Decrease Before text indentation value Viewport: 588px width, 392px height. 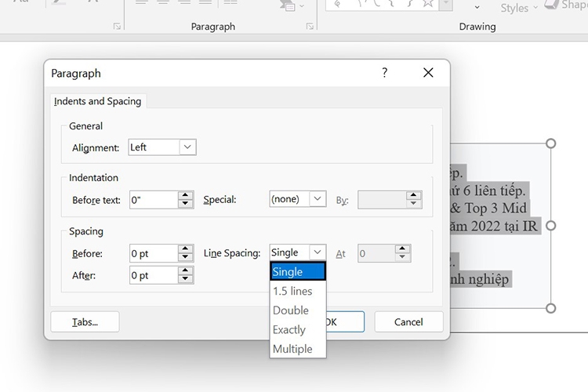coord(185,204)
